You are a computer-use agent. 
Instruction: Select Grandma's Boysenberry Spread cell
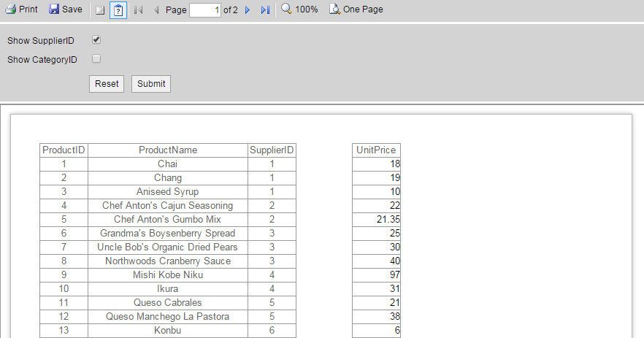coord(168,234)
